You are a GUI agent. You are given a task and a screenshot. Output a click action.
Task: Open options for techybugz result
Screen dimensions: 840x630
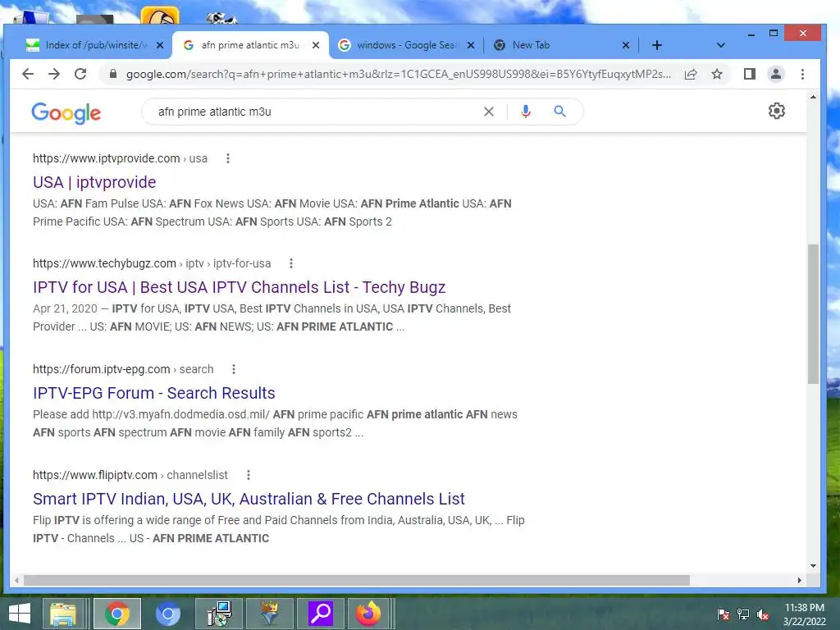point(291,263)
